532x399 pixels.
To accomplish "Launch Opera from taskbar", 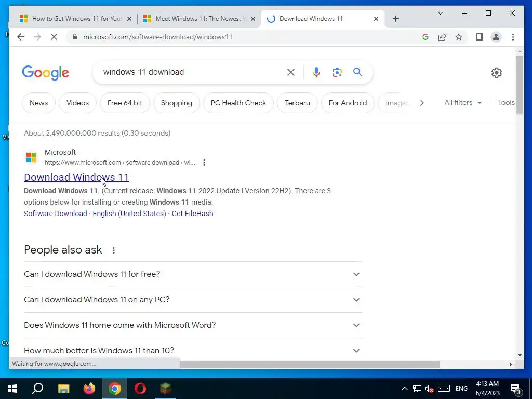I will point(140,389).
